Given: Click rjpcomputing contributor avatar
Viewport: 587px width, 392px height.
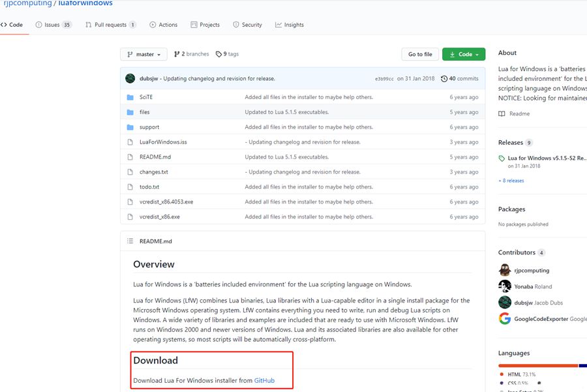Looking at the screenshot, I should (x=505, y=270).
